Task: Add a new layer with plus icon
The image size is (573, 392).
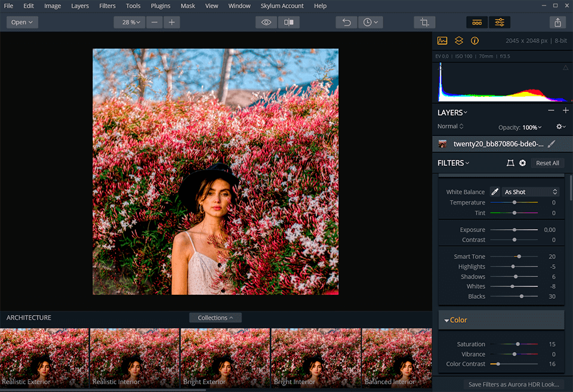Action: tap(565, 111)
